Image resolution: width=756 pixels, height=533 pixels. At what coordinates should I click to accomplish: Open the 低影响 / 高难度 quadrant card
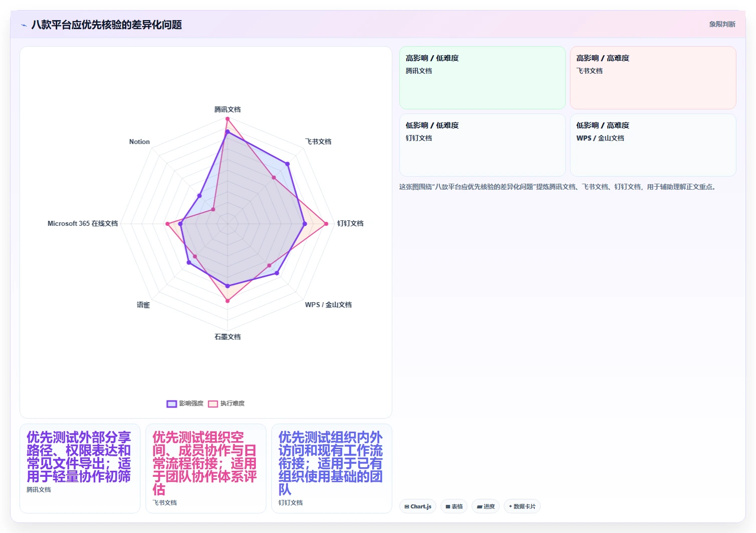tap(653, 145)
